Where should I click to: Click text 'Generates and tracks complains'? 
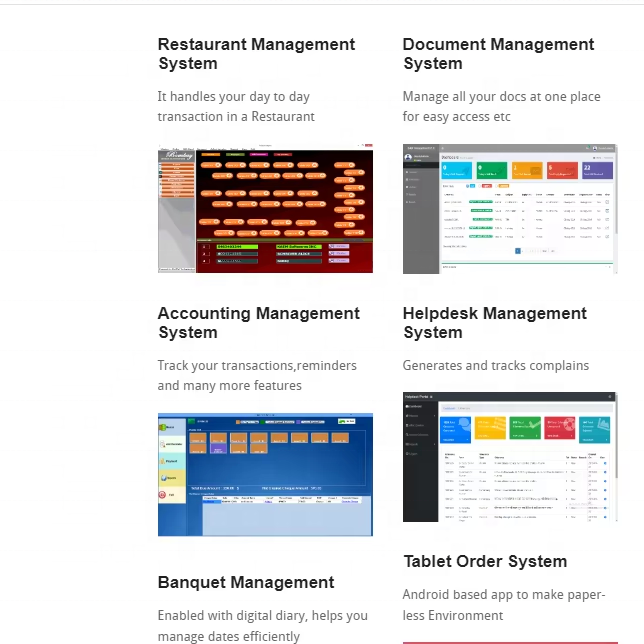(496, 366)
